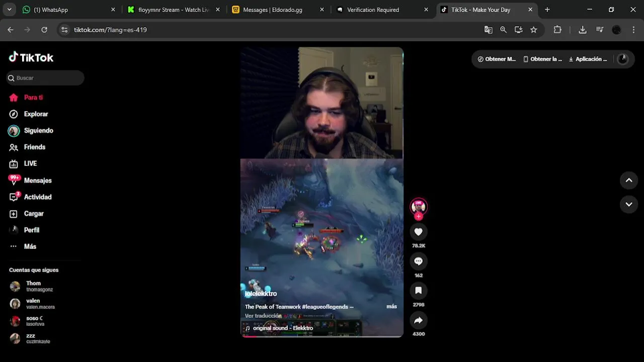Image resolution: width=644 pixels, height=362 pixels.
Task: Switch to Messages Eldorado.gg tab
Action: click(277, 10)
